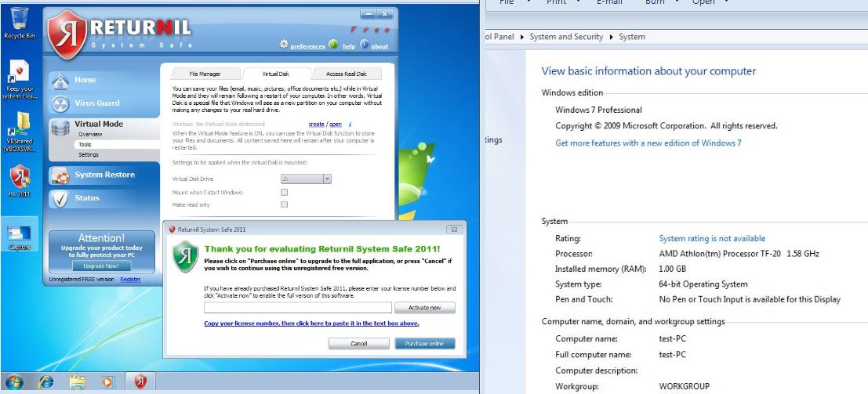The height and width of the screenshot is (394, 868).
Task: Click the Register link
Action: 130,280
